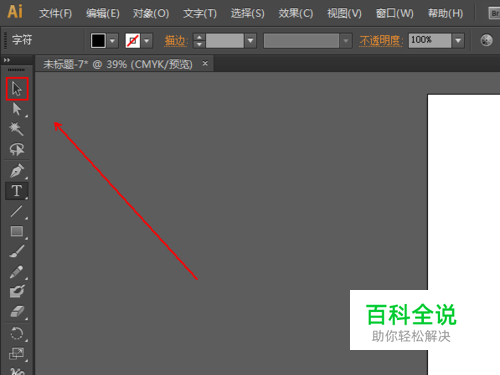The image size is (500, 375).
Task: Select the Pencil tool
Action: pyautogui.click(x=17, y=272)
